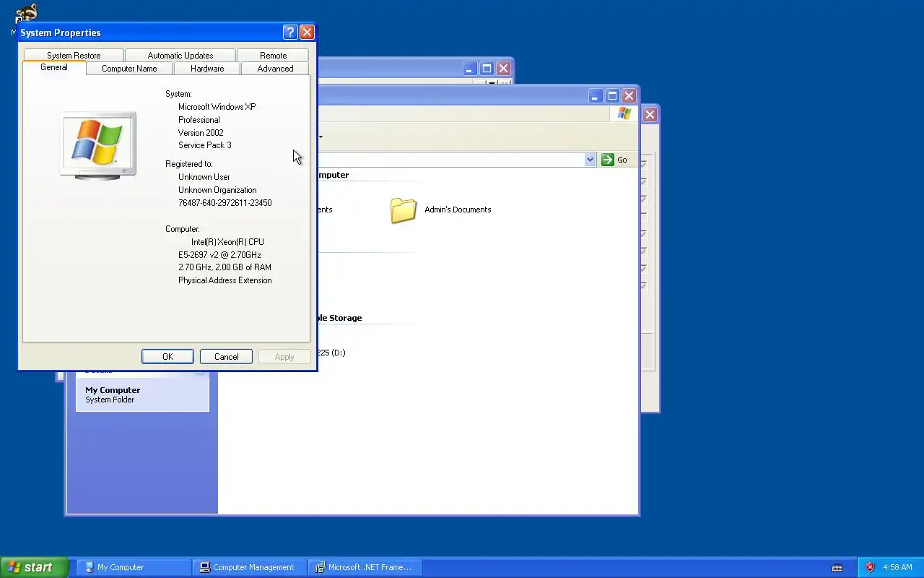The height and width of the screenshot is (578, 924).
Task: Click the Apply button in System Properties
Action: (x=284, y=356)
